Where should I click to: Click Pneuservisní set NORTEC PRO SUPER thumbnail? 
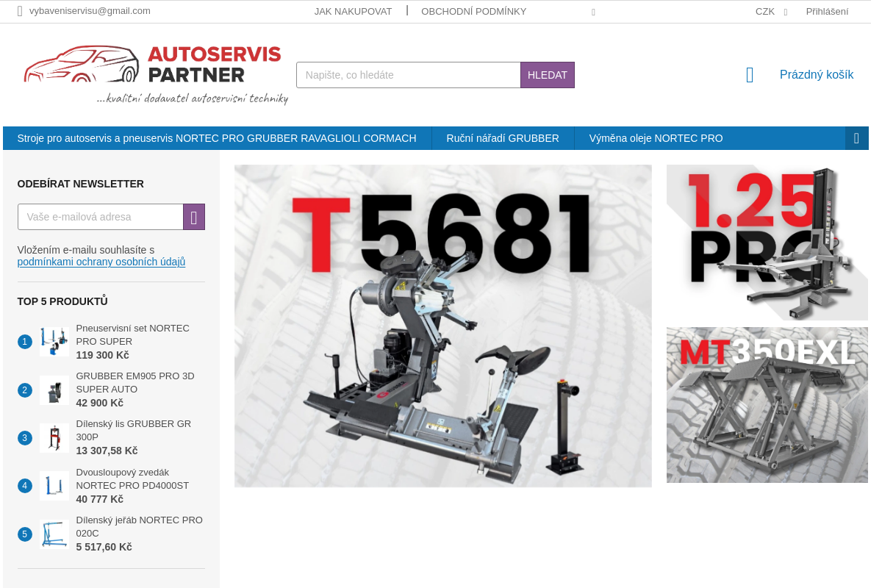click(x=54, y=342)
